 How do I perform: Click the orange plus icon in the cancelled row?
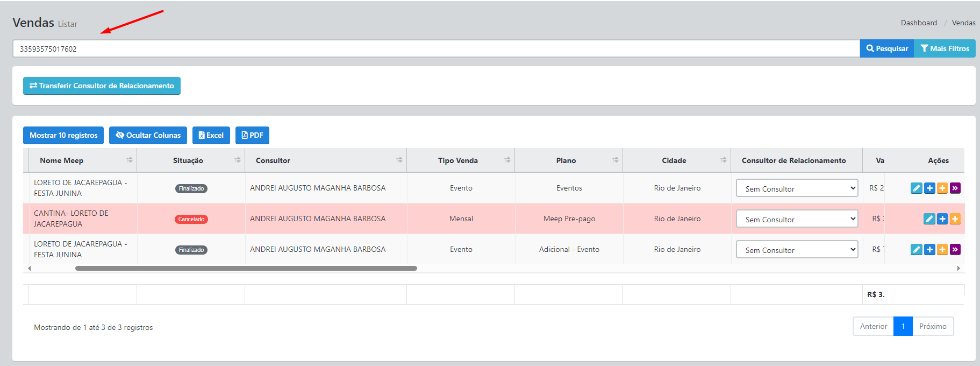[955, 219]
